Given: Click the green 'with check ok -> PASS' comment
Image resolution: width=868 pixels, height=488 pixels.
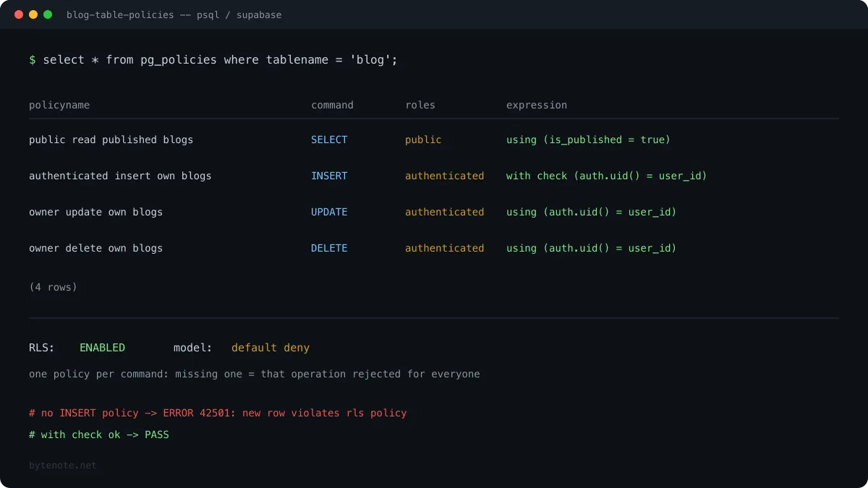Looking at the screenshot, I should [x=99, y=435].
